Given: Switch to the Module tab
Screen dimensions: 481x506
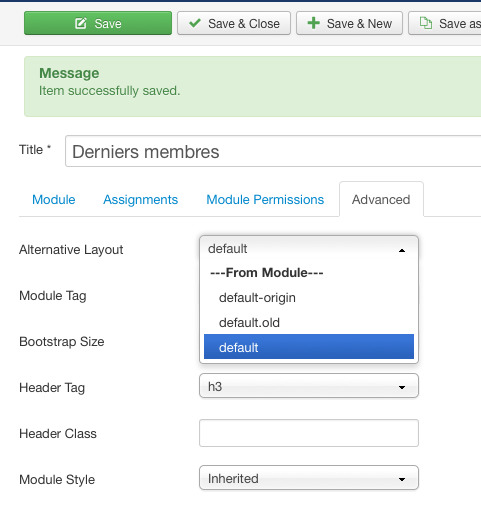Looking at the screenshot, I should click(54, 200).
